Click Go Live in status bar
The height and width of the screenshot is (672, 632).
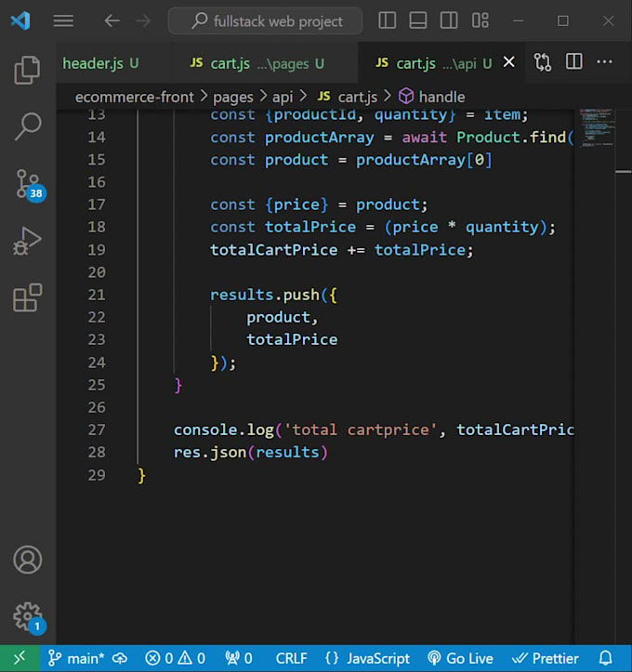tap(460, 658)
